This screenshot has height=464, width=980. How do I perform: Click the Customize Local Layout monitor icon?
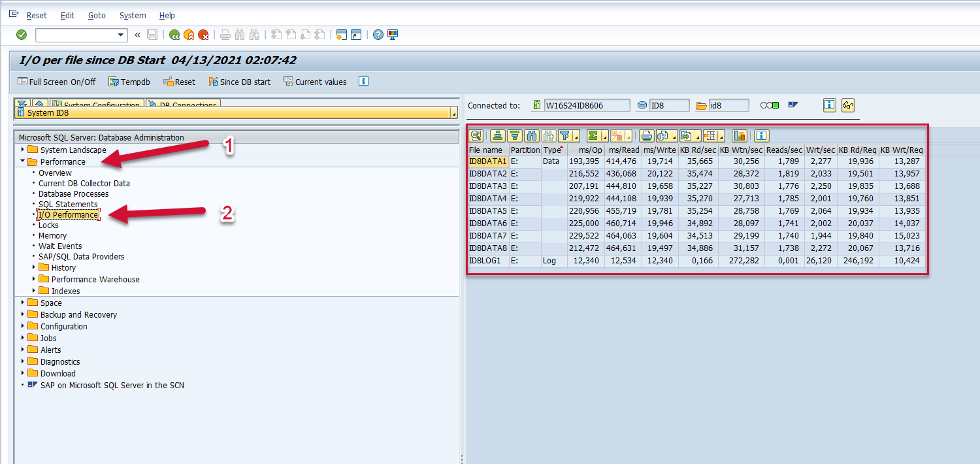click(x=393, y=35)
